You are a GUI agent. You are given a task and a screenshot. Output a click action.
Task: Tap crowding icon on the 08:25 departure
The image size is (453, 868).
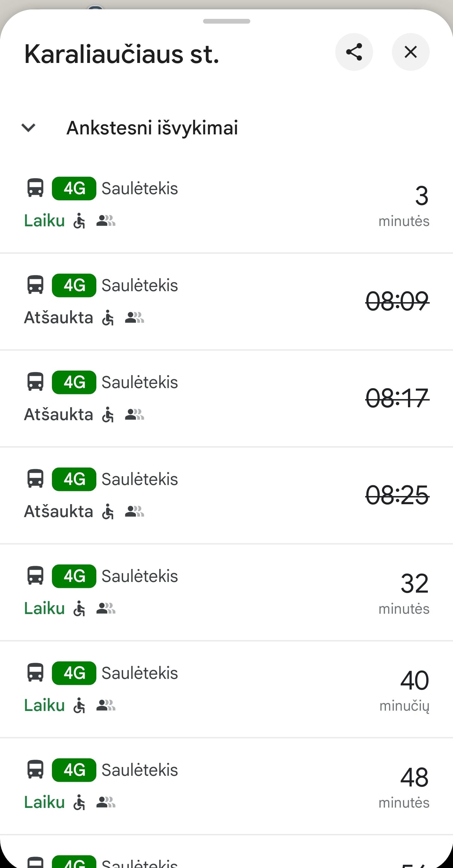[x=134, y=511]
